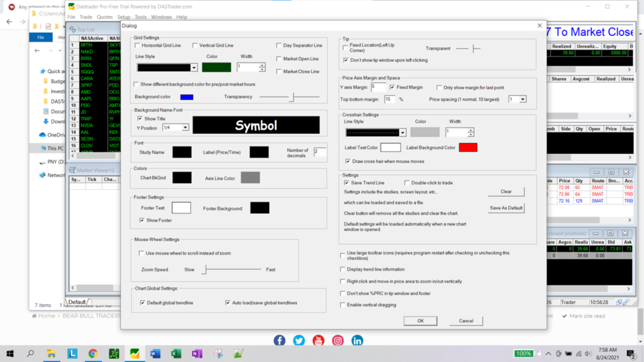Uncheck Show Footer checkbox

(142, 220)
